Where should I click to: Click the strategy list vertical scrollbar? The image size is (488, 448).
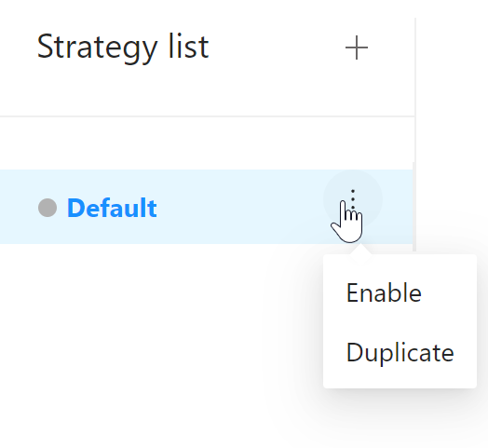(414, 207)
